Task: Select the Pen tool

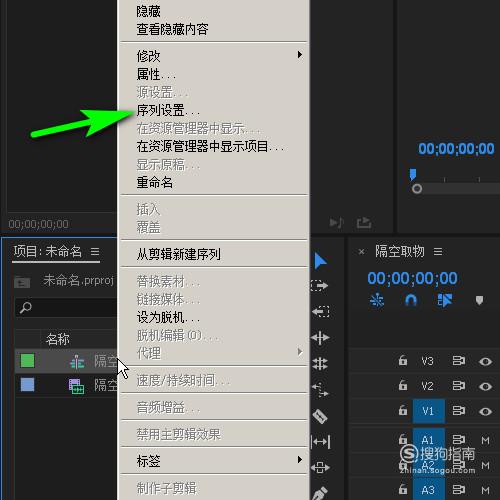Action: [320, 493]
